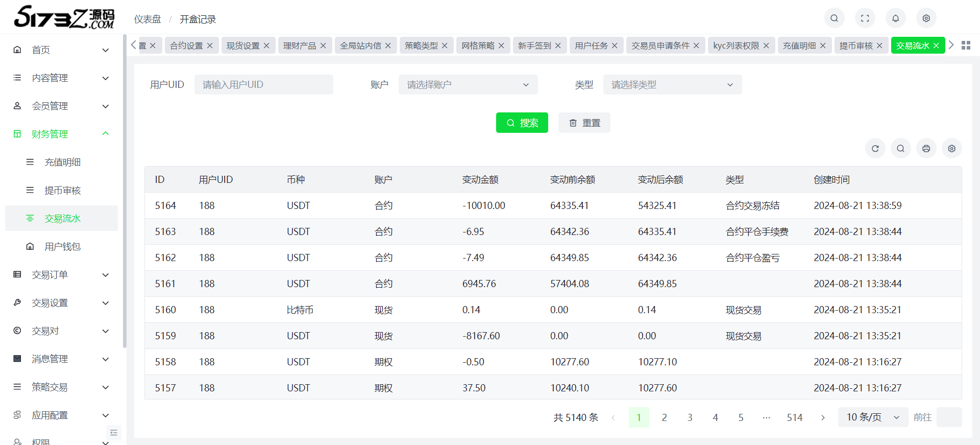Open the 账户 select dropdown
Screen dimensions: 980x445
(468, 85)
